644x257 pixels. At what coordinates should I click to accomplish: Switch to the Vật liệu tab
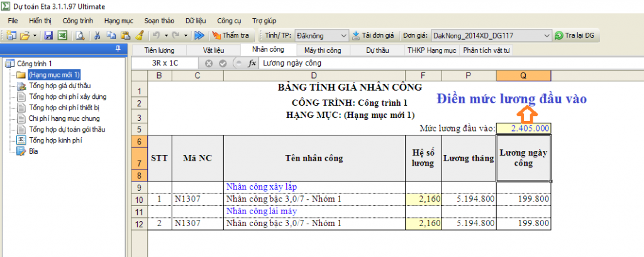tap(214, 50)
